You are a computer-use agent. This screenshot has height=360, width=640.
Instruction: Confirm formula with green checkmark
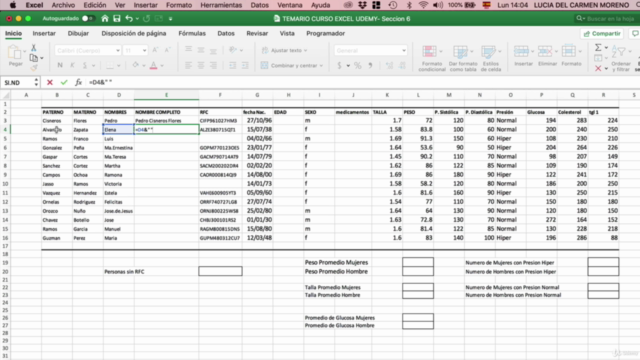[x=64, y=82]
